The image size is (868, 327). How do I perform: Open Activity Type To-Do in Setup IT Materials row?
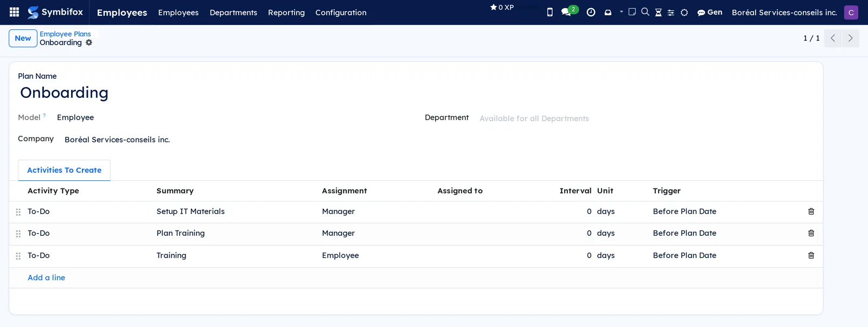39,211
